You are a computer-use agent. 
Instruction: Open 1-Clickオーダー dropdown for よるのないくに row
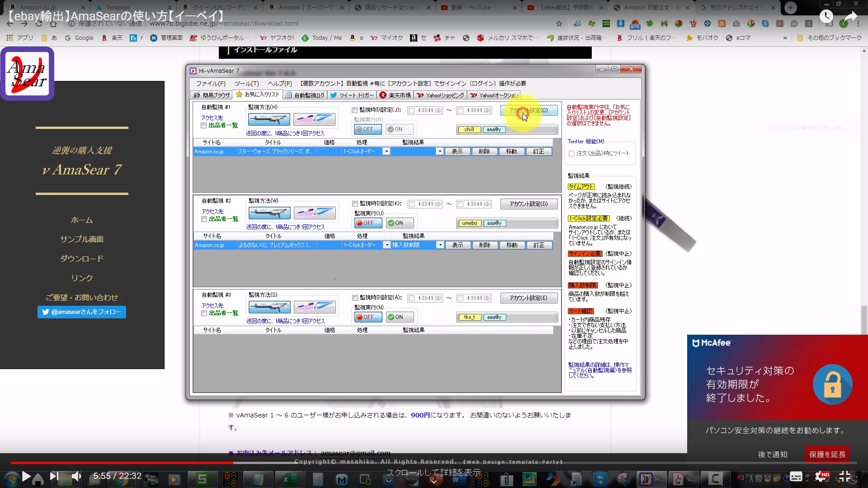tap(387, 245)
